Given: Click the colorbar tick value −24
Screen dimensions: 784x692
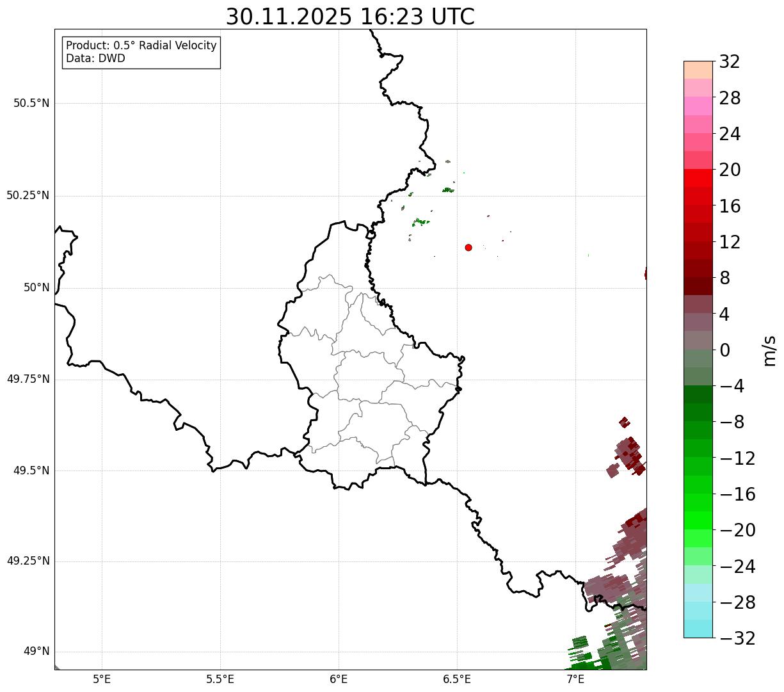Looking at the screenshot, I should [737, 567].
